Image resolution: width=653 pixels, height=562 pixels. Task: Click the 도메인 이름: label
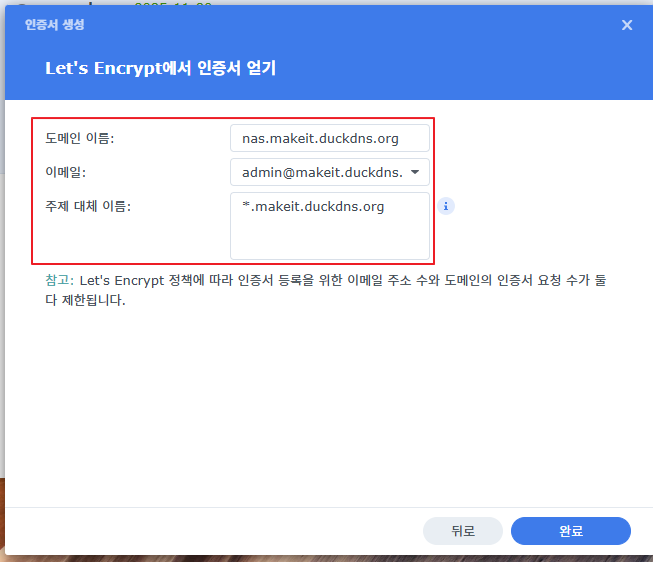pos(80,138)
